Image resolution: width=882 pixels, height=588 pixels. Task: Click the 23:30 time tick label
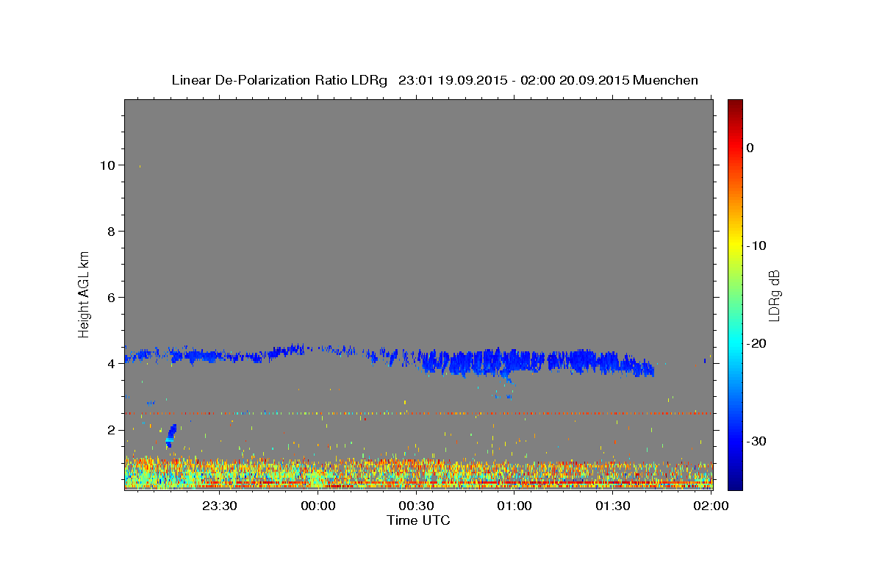tap(220, 506)
